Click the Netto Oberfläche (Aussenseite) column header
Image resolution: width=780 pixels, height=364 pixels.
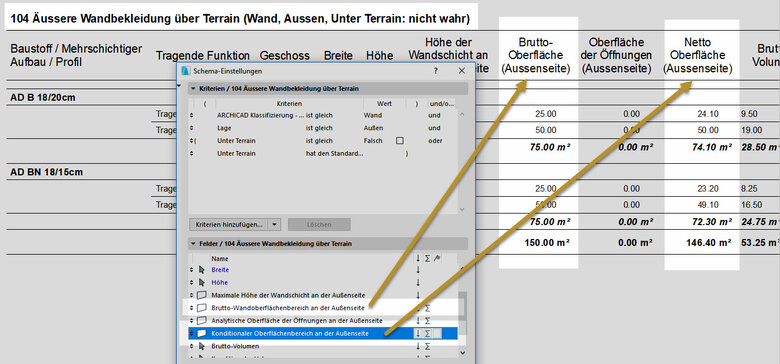click(698, 56)
